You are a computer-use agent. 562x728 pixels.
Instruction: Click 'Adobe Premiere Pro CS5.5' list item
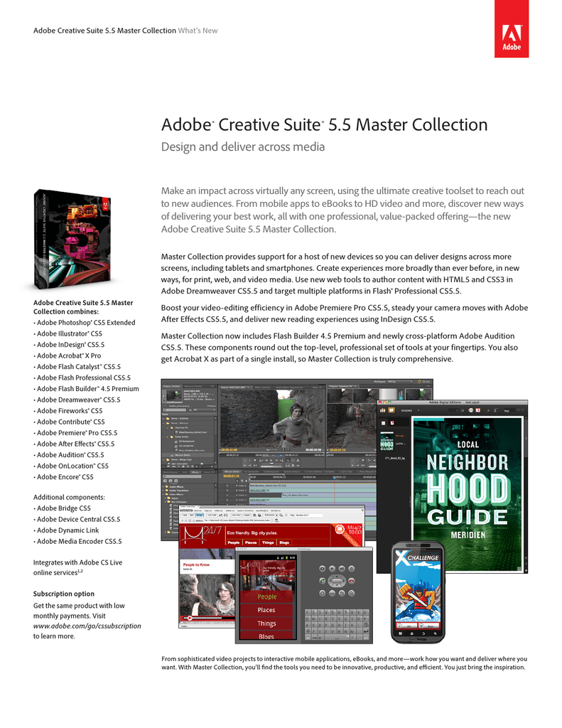77,433
